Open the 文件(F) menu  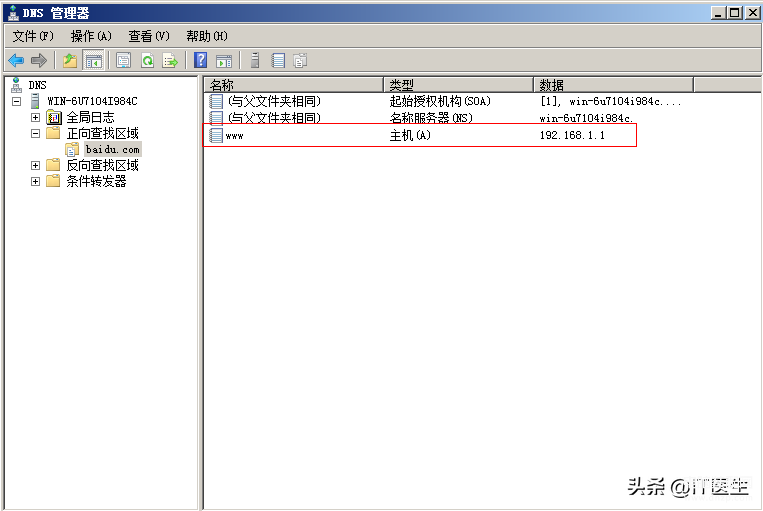click(33, 36)
